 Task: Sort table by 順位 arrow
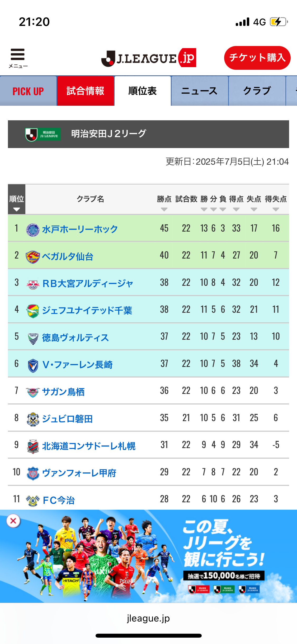click(x=17, y=209)
